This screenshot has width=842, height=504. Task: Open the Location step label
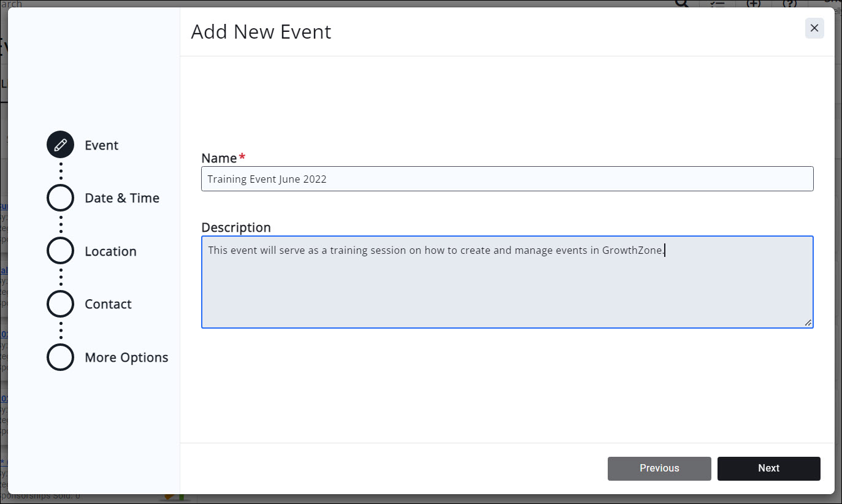tap(110, 251)
